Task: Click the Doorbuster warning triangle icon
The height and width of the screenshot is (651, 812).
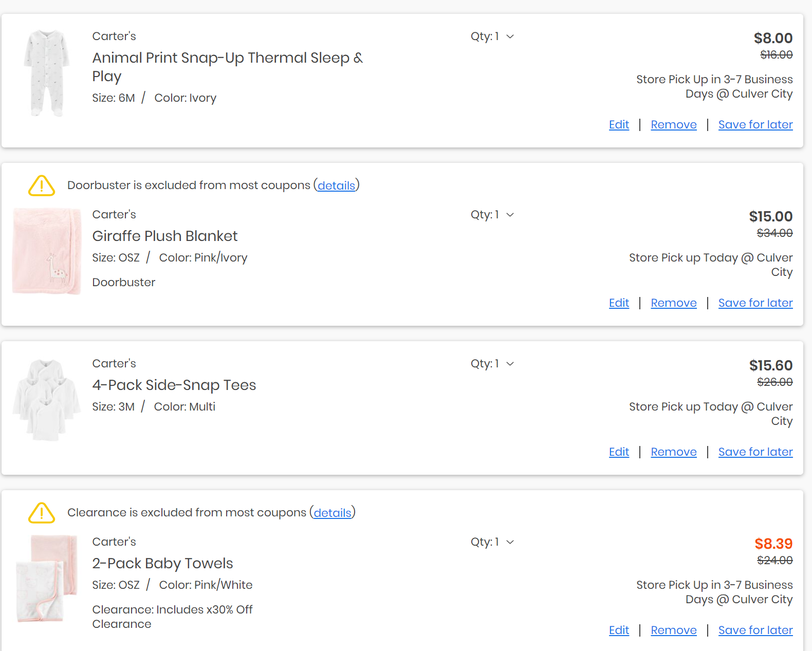Action: 42,185
